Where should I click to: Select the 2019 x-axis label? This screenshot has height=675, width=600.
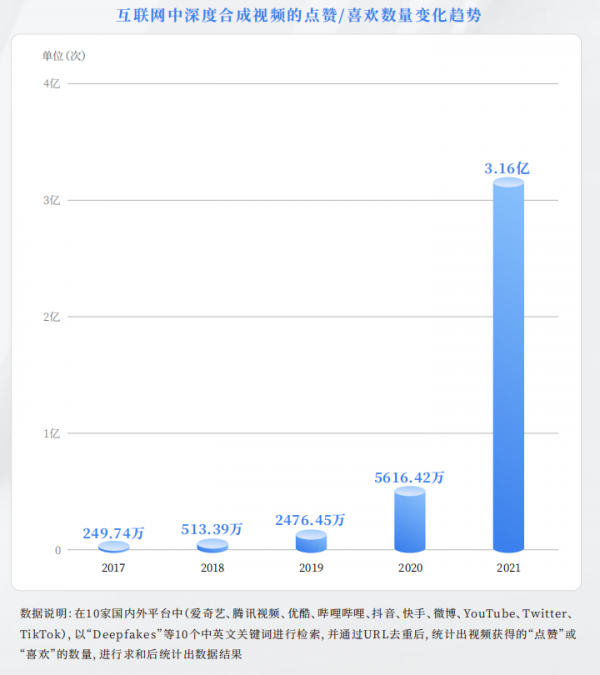311,568
